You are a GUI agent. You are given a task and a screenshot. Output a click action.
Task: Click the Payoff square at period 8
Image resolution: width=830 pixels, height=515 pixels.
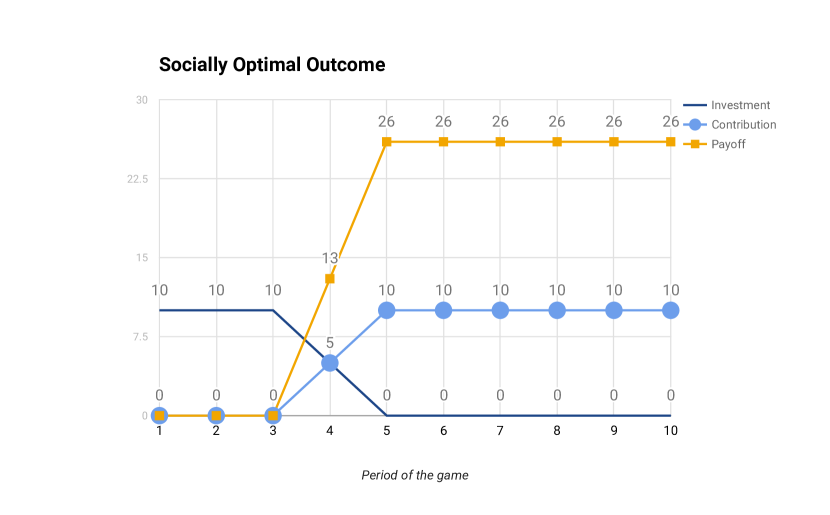[557, 141]
